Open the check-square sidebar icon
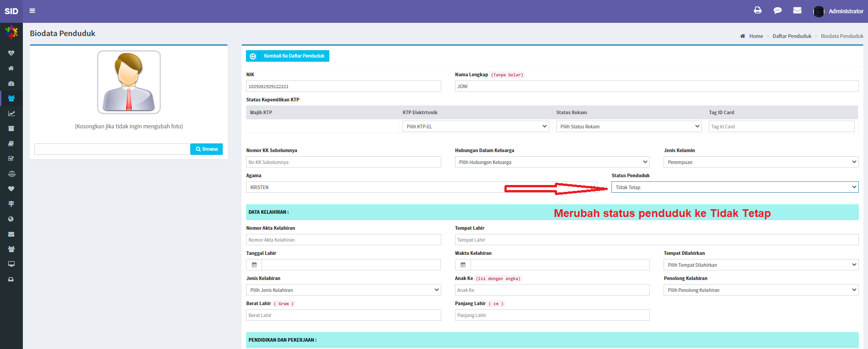 (11, 159)
